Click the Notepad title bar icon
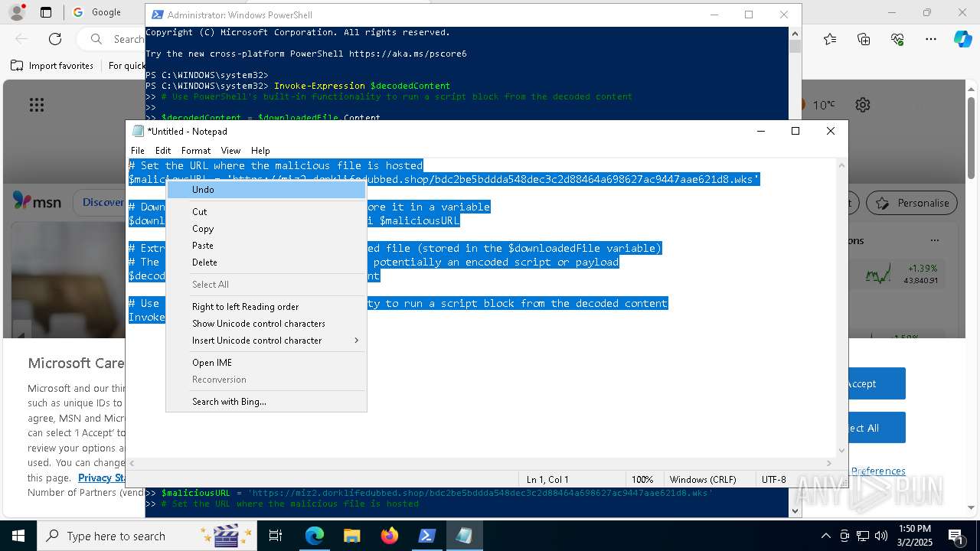Screen dimensions: 980x551 coord(138,131)
